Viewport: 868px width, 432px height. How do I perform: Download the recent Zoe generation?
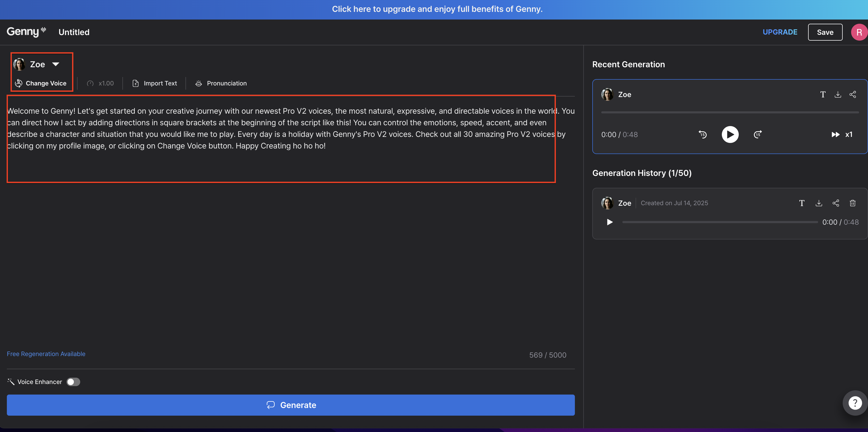pos(838,95)
